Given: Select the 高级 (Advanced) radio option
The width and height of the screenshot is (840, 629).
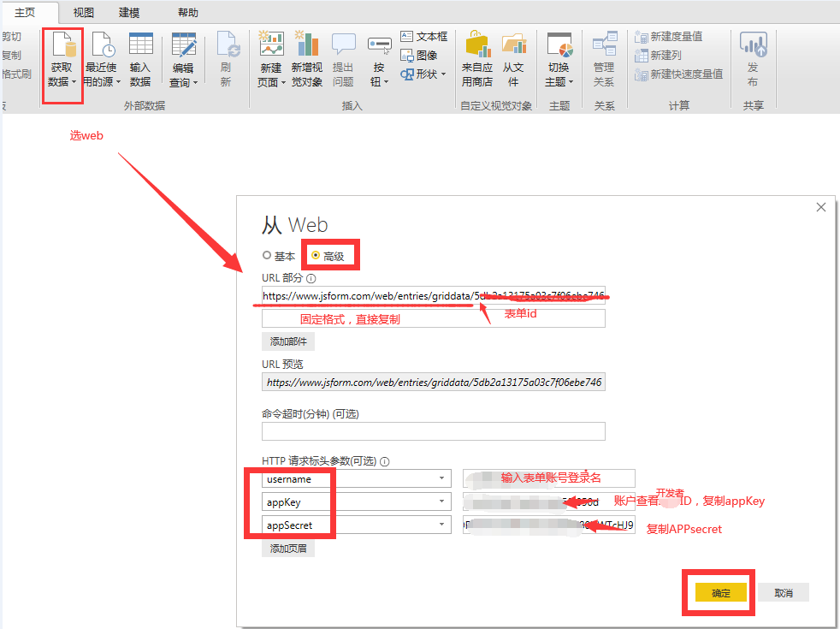Looking at the screenshot, I should 316,256.
